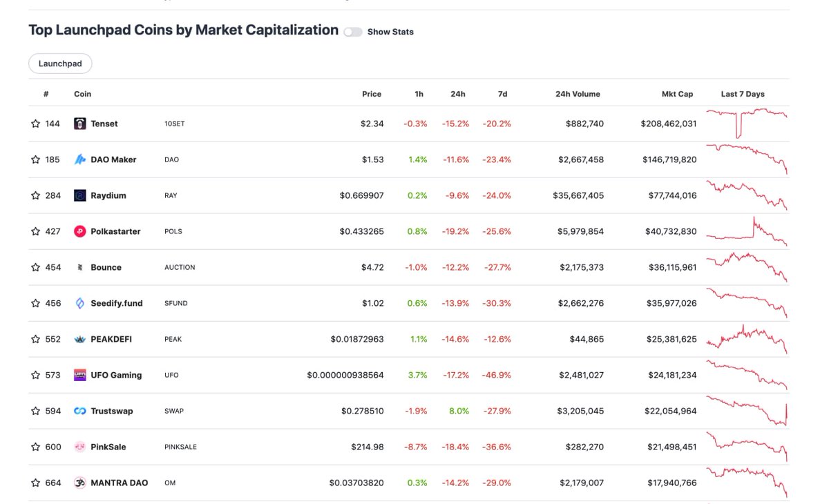Select the Launchpad category chip
Screen dimensions: 829x504
tap(60, 63)
